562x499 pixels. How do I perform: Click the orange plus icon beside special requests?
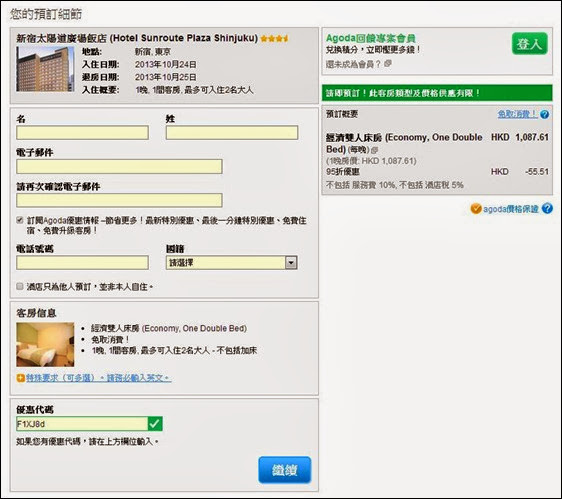[20, 378]
